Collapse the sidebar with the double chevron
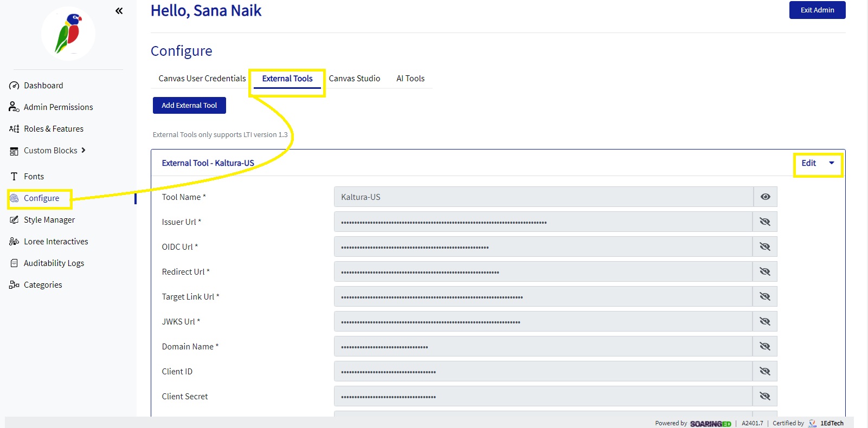The width and height of the screenshot is (868, 428). point(119,11)
